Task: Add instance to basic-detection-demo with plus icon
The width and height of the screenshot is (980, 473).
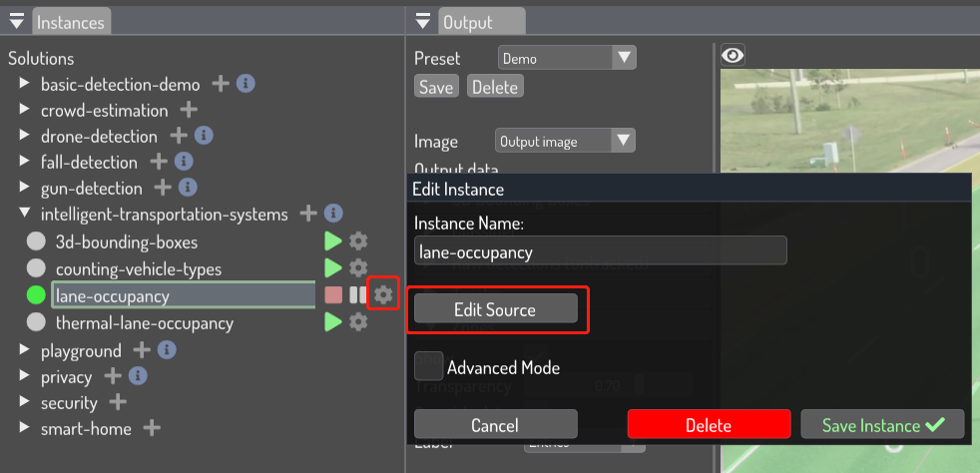Action: (221, 83)
